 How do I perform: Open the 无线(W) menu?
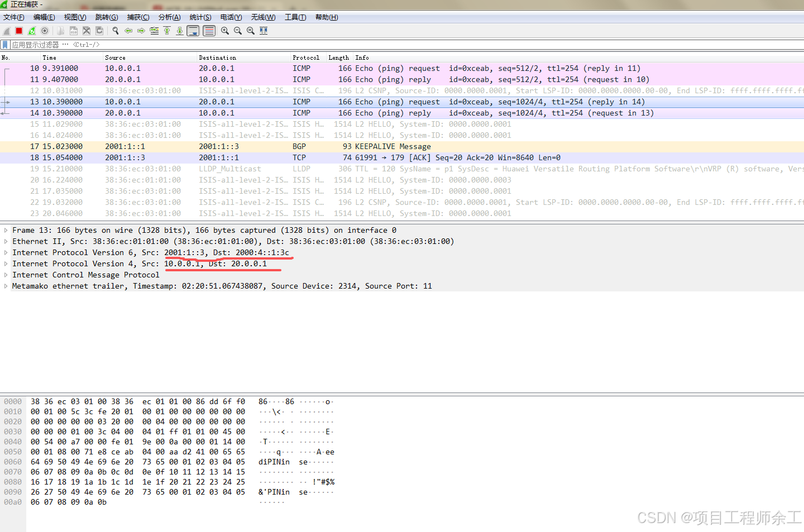(263, 17)
